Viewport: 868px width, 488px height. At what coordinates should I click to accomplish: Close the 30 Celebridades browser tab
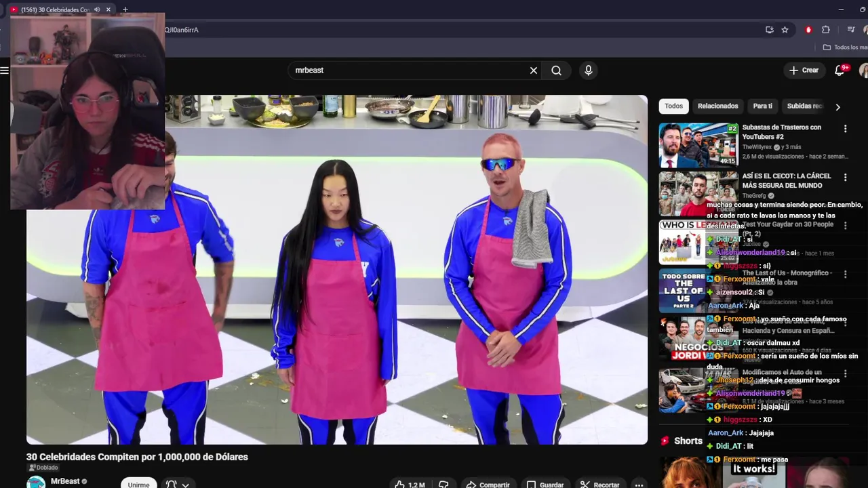pos(108,9)
